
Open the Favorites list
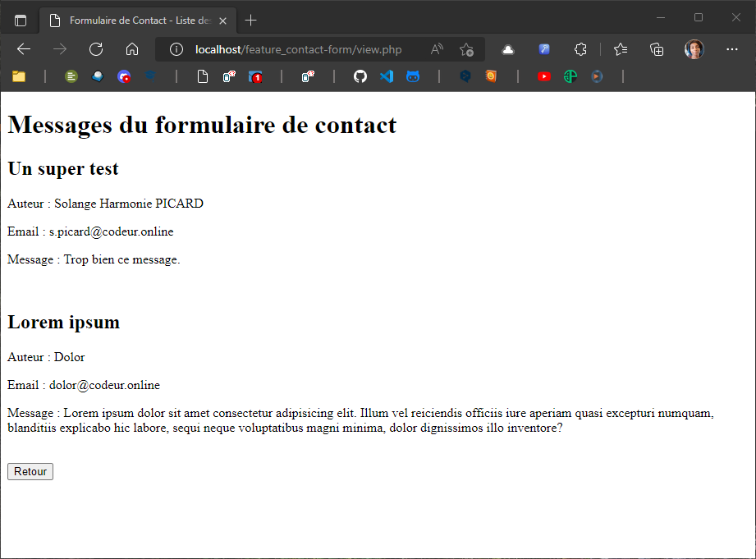(x=621, y=49)
